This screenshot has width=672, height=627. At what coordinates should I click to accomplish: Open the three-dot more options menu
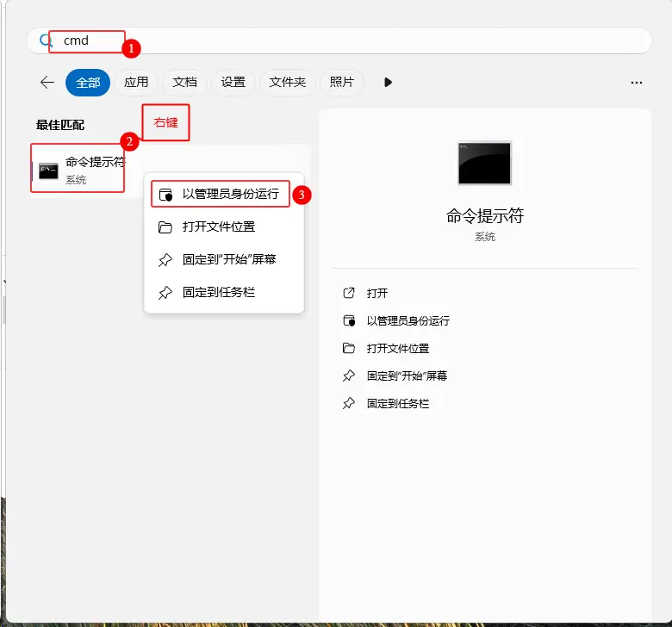pos(637,83)
